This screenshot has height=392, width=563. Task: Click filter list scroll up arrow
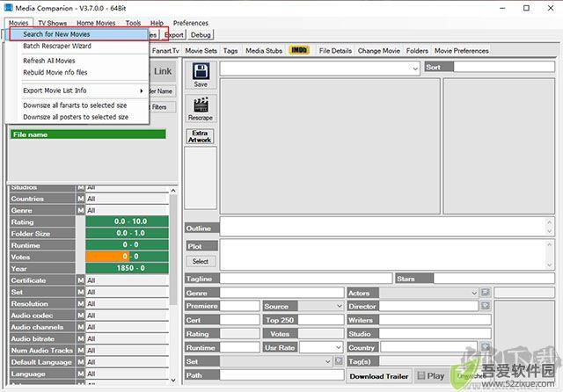pyautogui.click(x=173, y=191)
